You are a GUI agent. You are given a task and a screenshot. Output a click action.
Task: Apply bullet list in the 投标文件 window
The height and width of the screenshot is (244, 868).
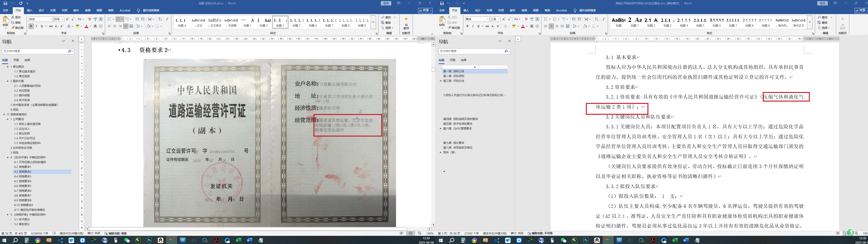pos(110,19)
